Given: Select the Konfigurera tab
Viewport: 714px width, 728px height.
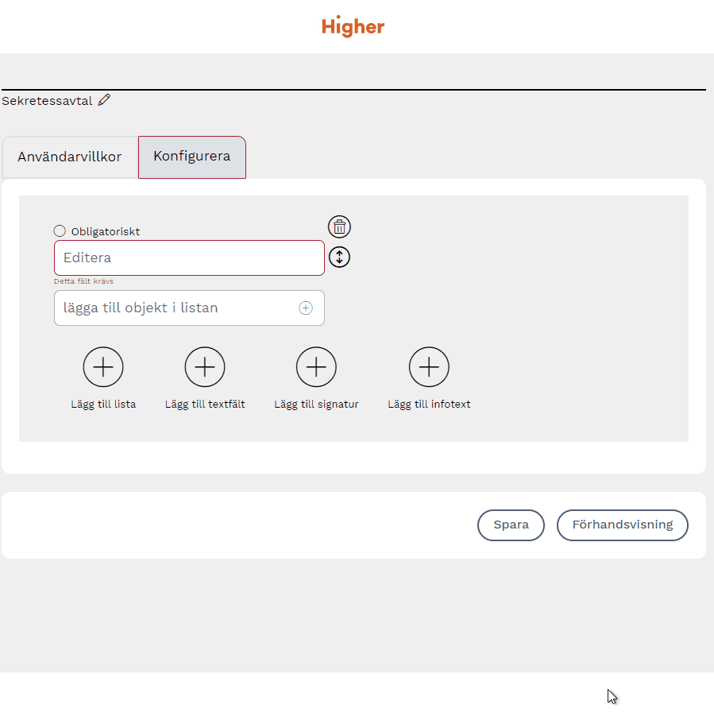Looking at the screenshot, I should click(192, 157).
